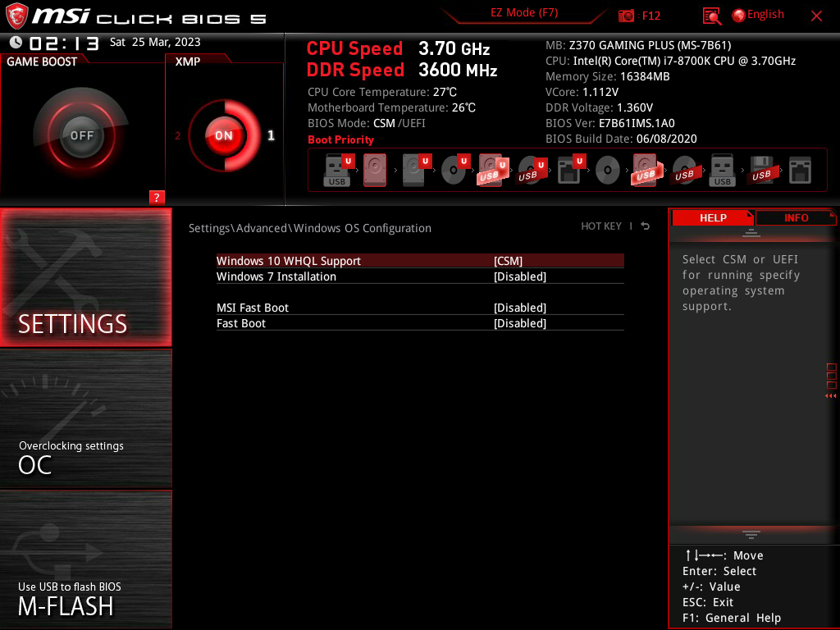Go back using the return arrow icon

tap(646, 226)
